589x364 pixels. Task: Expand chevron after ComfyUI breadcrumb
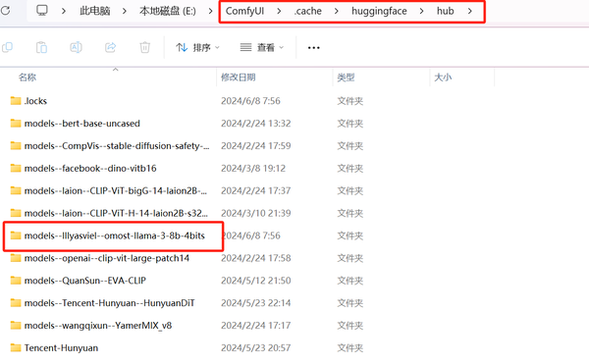[x=279, y=11]
